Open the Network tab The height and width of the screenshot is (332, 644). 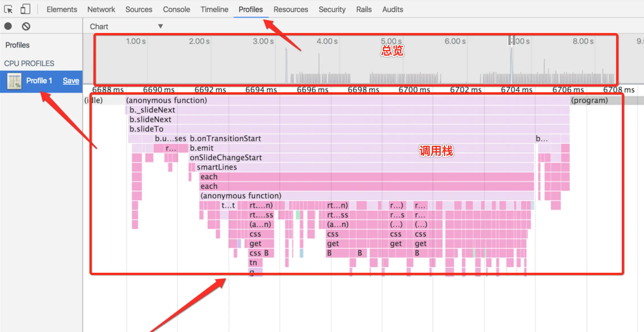pyautogui.click(x=101, y=9)
